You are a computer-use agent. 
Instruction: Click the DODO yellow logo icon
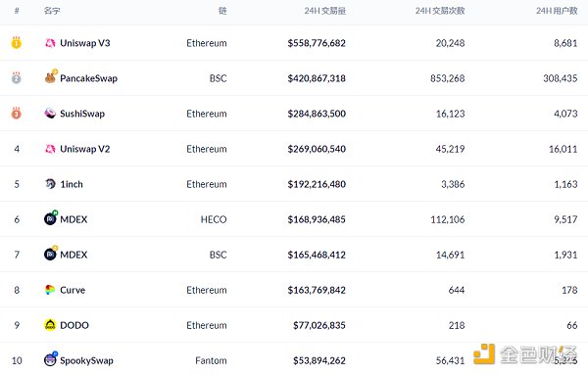click(50, 325)
